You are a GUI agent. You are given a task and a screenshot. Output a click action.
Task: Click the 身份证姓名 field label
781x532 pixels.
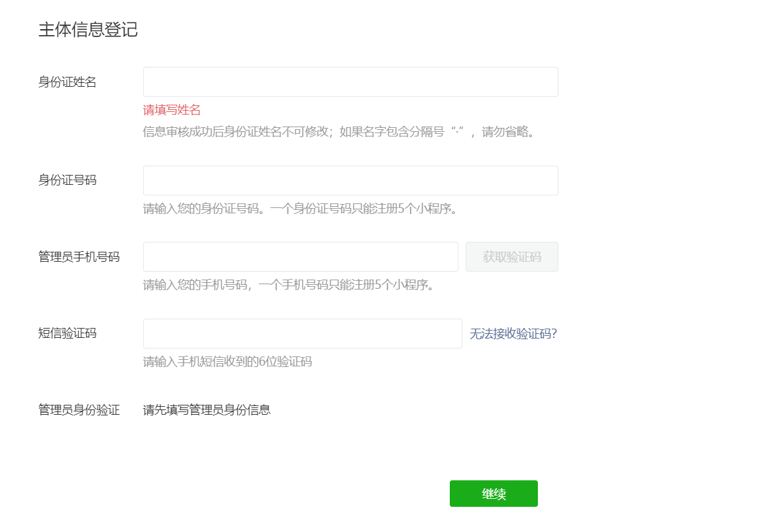[68, 82]
